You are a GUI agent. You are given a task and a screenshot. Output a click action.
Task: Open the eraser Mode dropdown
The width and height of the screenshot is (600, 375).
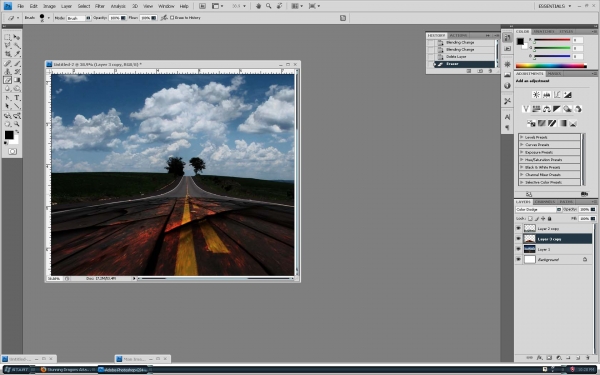pyautogui.click(x=78, y=18)
